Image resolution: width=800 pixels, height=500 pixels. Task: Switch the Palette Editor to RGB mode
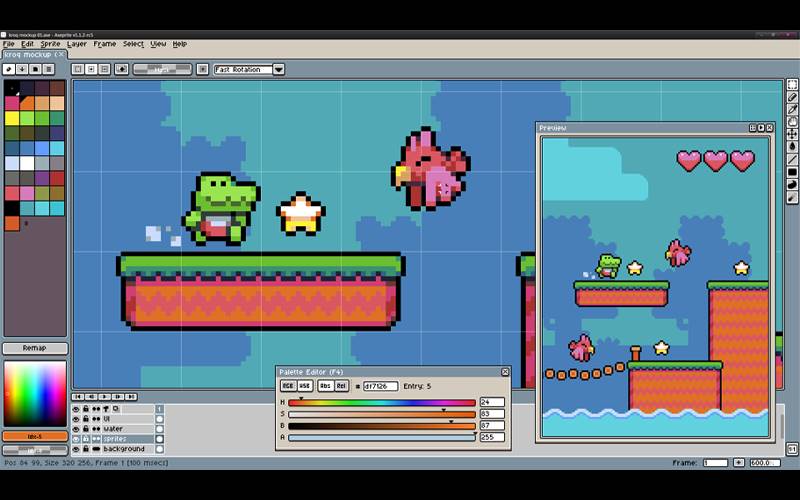pyautogui.click(x=288, y=385)
